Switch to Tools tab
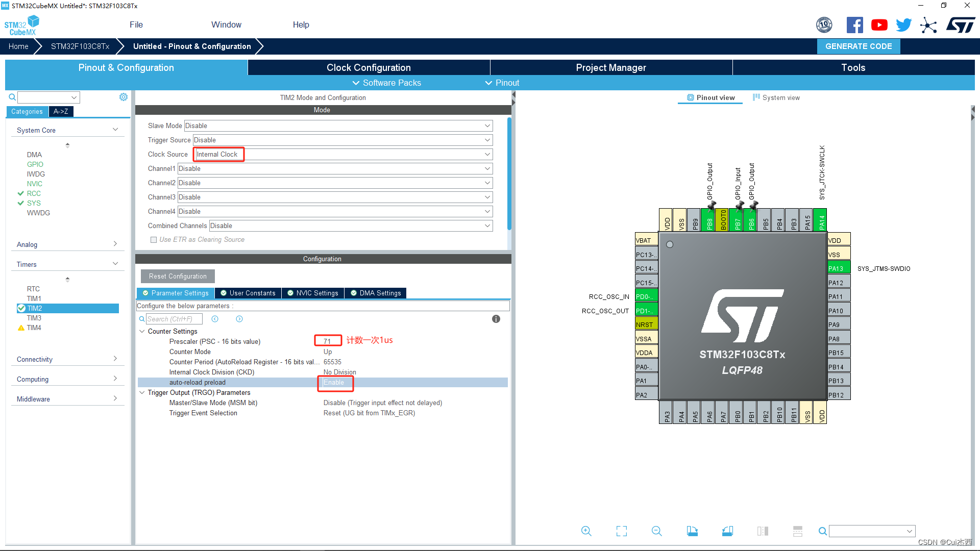This screenshot has width=980, height=551. 853,67
